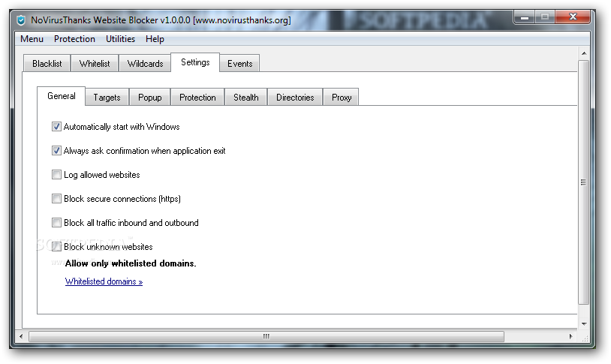Open the Stealth settings sub-tab
Image resolution: width=611 pixels, height=364 pixels.
(246, 98)
